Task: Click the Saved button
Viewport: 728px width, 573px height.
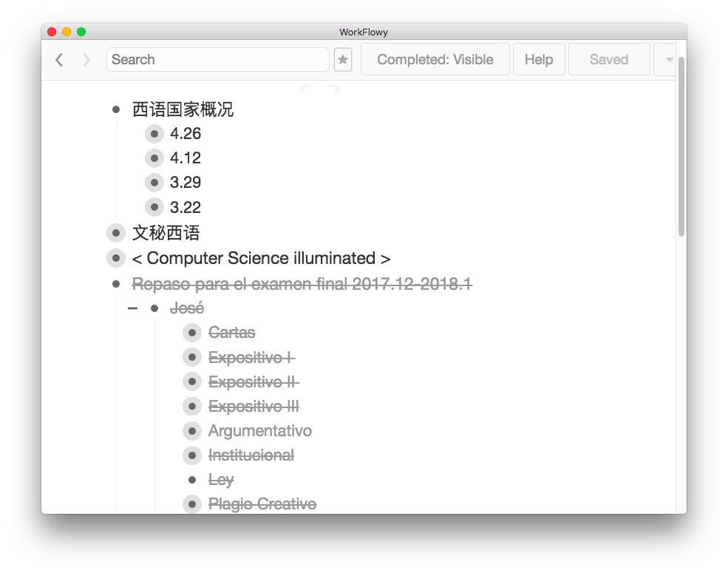Action: [x=608, y=60]
